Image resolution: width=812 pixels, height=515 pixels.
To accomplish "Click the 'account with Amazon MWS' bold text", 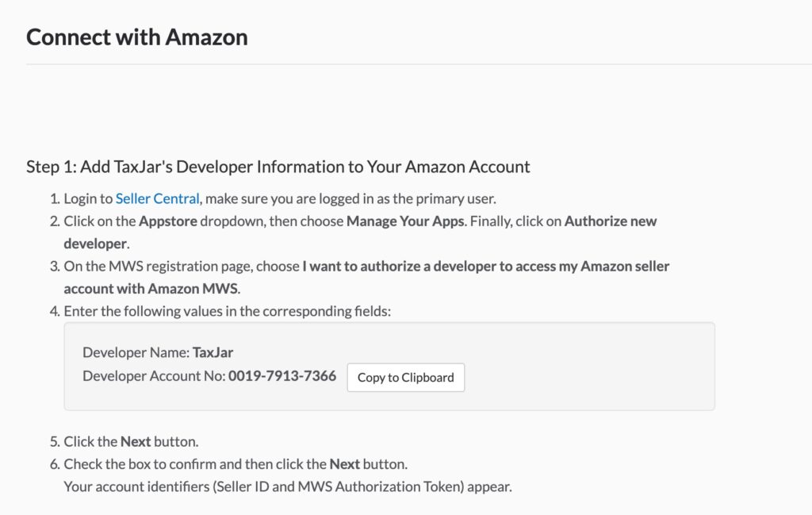I will pyautogui.click(x=151, y=289).
